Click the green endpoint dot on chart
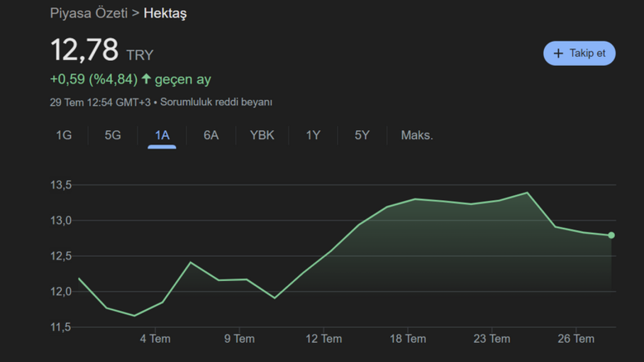This screenshot has width=644, height=362. pos(611,235)
